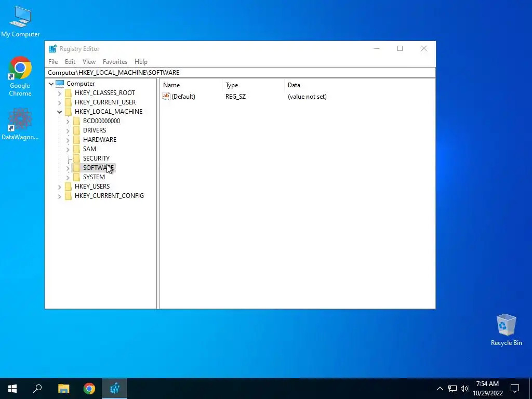This screenshot has width=532, height=399.
Task: Select the SYSTEM key label
Action: coord(94,177)
